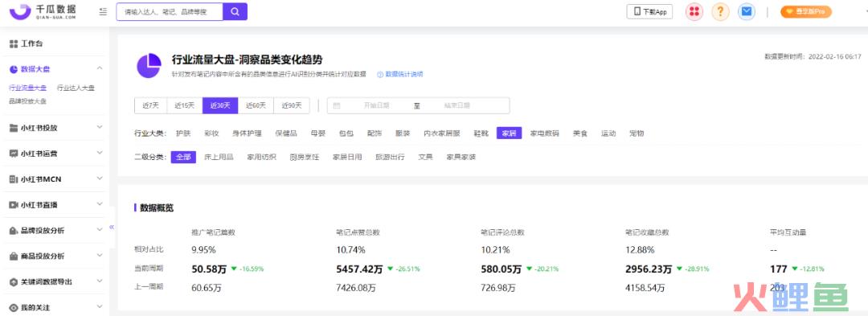Select 文具 subcategory
This screenshot has width=868, height=316.
pyautogui.click(x=426, y=157)
